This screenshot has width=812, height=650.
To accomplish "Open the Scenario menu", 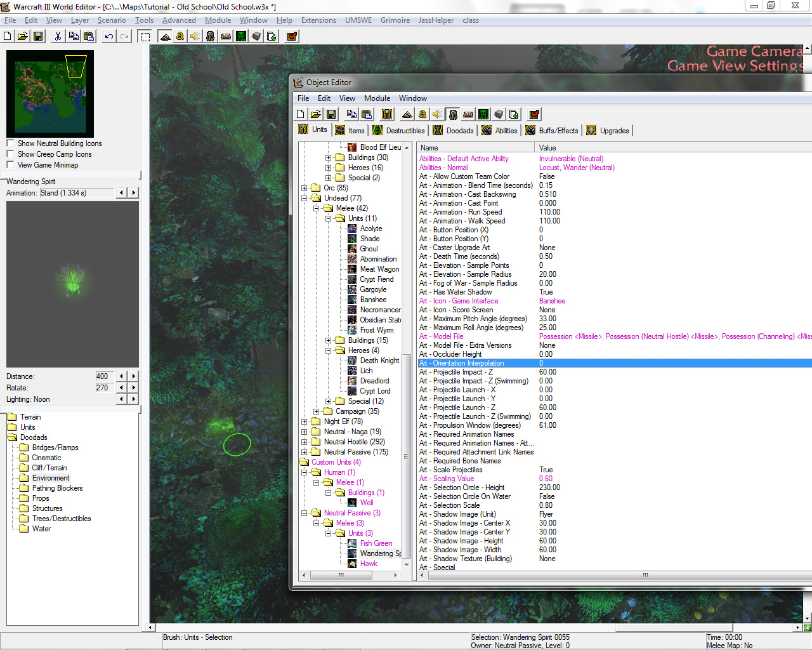I will pos(112,20).
